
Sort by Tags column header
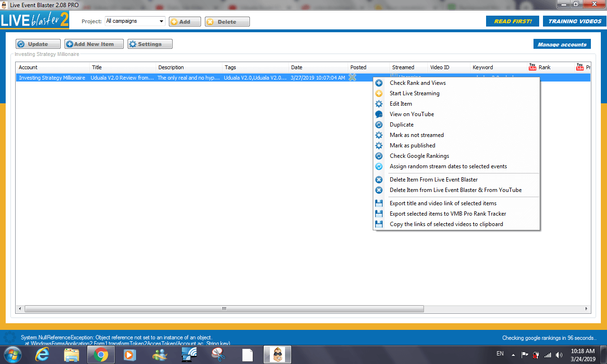(x=256, y=67)
